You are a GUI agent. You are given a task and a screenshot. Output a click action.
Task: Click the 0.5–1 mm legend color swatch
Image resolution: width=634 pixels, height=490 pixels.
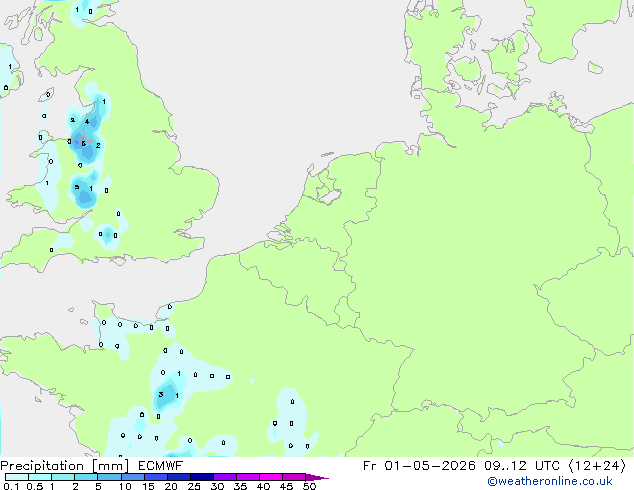(40, 477)
